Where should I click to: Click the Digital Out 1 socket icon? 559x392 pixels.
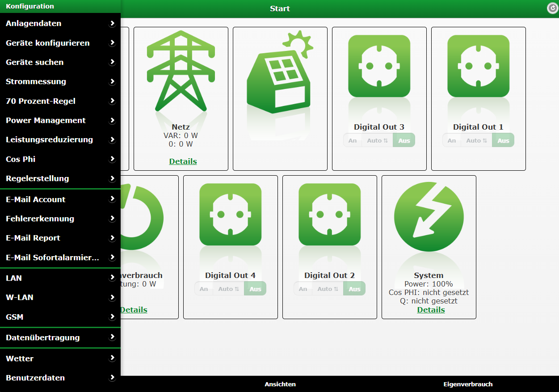[478, 66]
